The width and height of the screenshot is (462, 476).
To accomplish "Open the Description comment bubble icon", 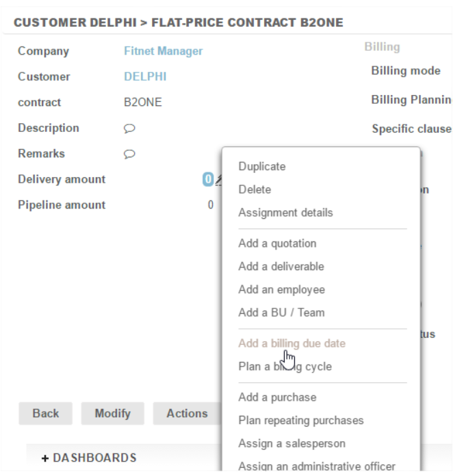I will tap(129, 129).
